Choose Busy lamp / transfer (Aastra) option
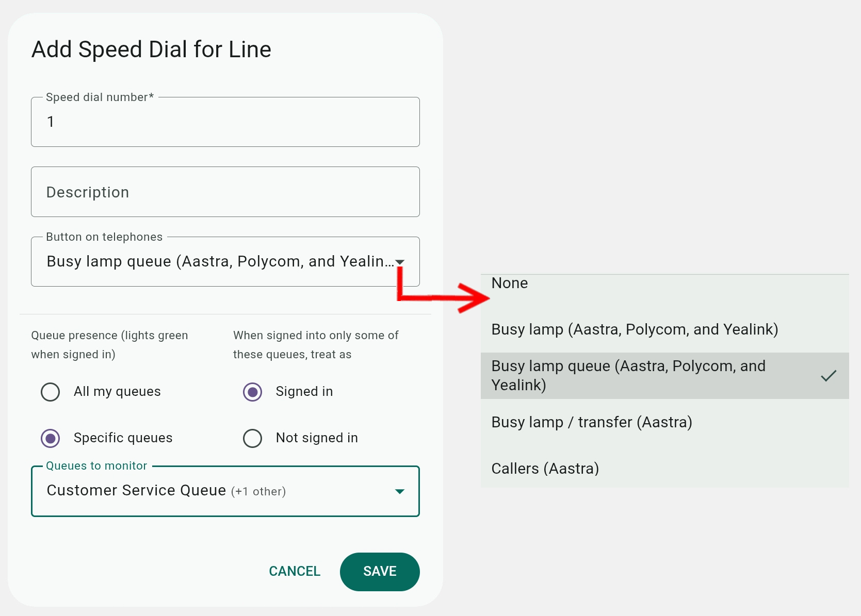 click(664, 422)
